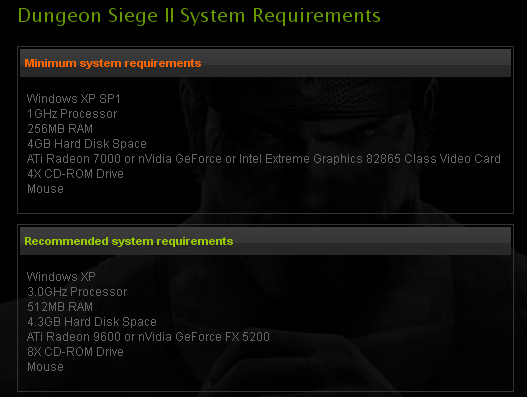Select the 4GB Hard Disk Space line
The width and height of the screenshot is (527, 397).
pyautogui.click(x=87, y=144)
